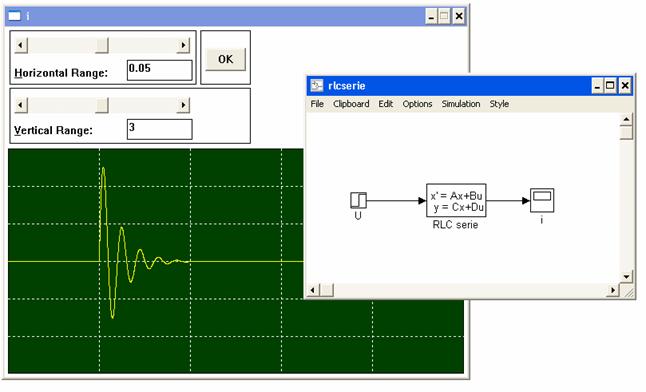The height and width of the screenshot is (392, 646).
Task: Click the i scope window title icon
Action: click(x=14, y=16)
